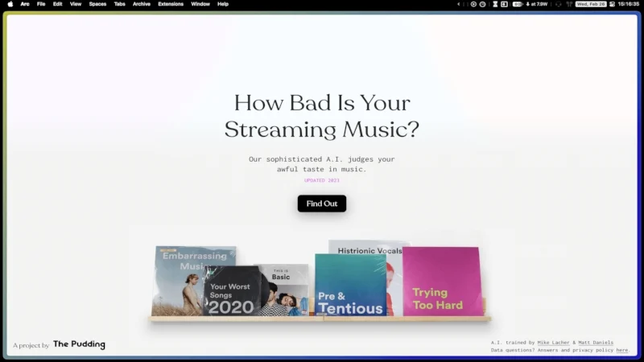Click the Pre & Tentious album cover
This screenshot has height=362, width=644.
(x=349, y=286)
